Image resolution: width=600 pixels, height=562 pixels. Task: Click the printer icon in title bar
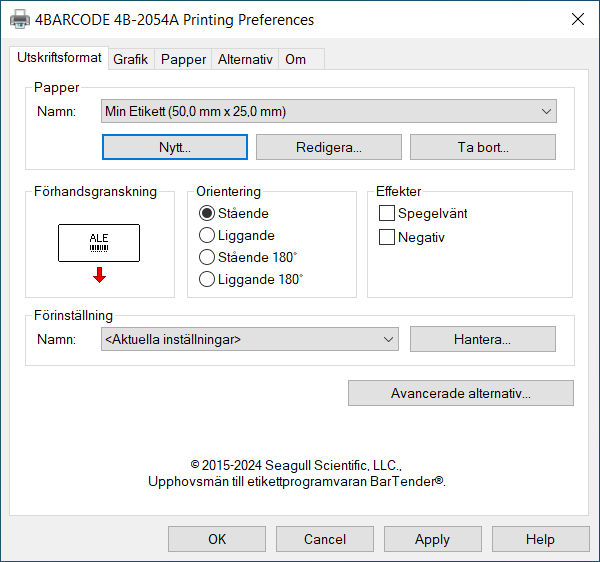coord(20,20)
